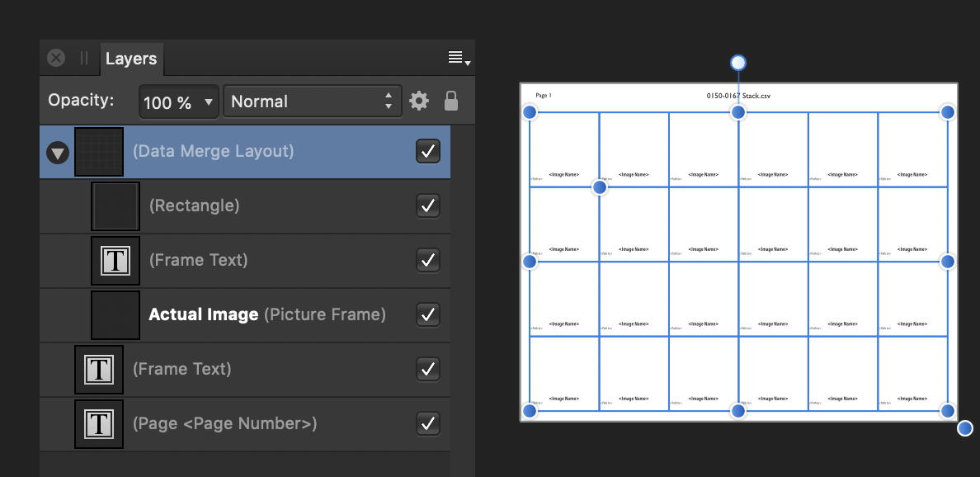Click the Page Number layer text icon
The height and width of the screenshot is (477, 980).
pos(99,424)
